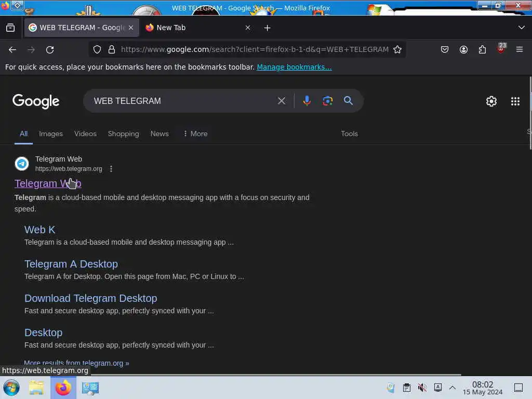Expand hidden system tray icons

[453, 388]
